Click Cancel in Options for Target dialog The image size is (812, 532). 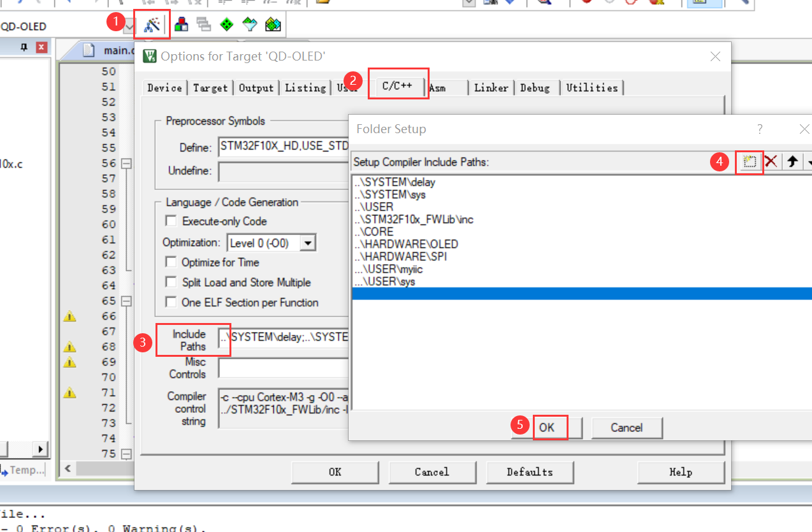click(431, 472)
